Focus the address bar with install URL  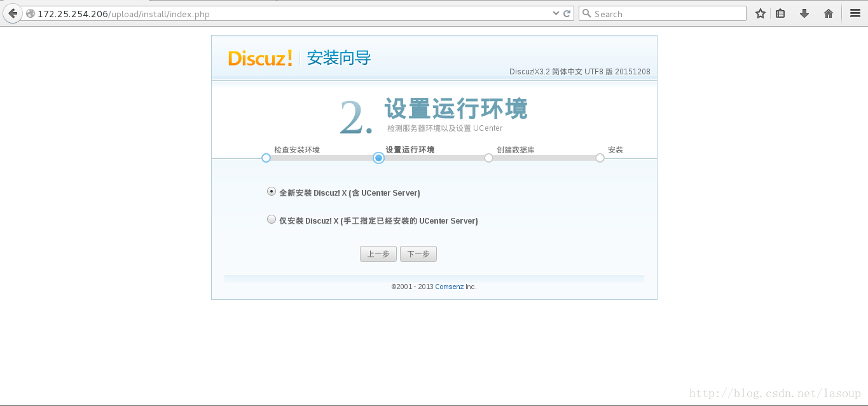point(293,13)
